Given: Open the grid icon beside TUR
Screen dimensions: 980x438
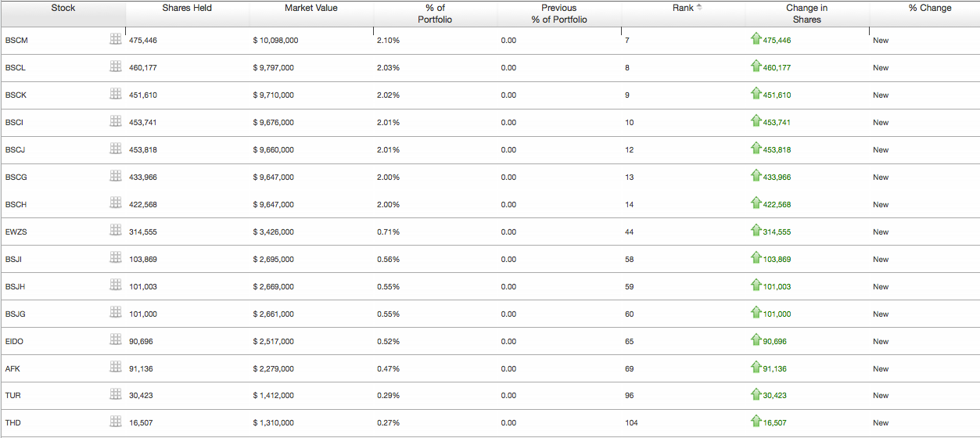Looking at the screenshot, I should (115, 395).
